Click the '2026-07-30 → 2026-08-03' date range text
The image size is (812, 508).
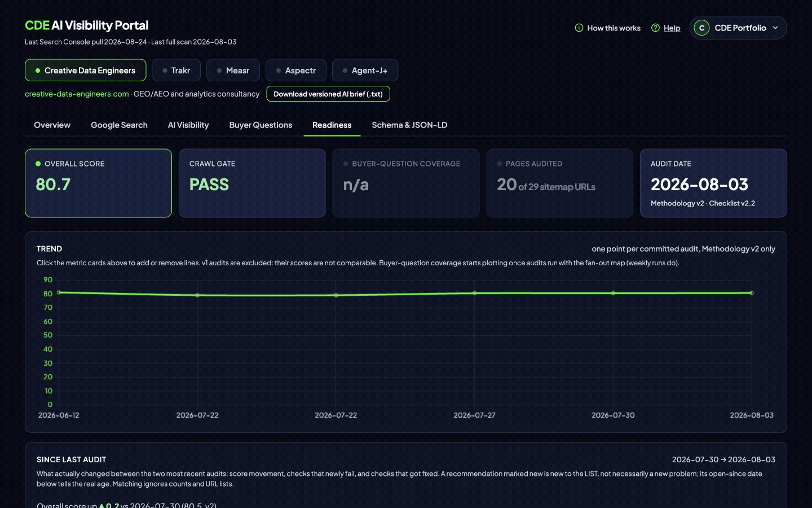tap(723, 459)
